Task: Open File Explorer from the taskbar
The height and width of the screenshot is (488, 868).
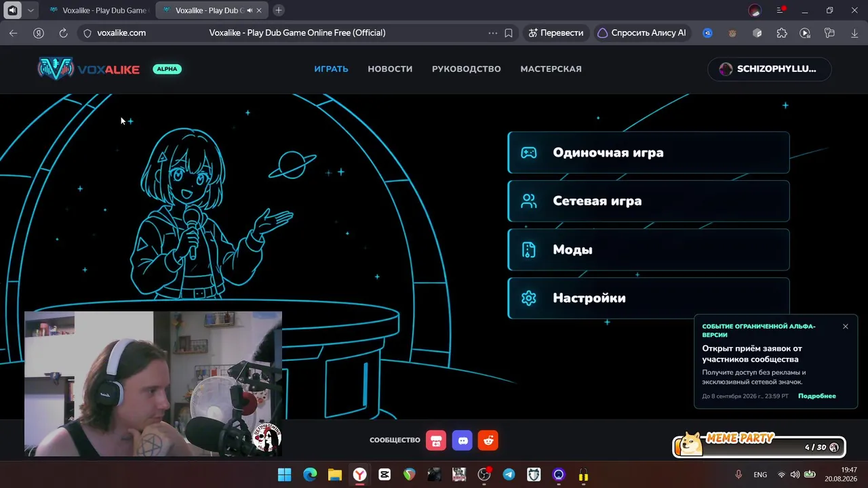Action: 335,474
